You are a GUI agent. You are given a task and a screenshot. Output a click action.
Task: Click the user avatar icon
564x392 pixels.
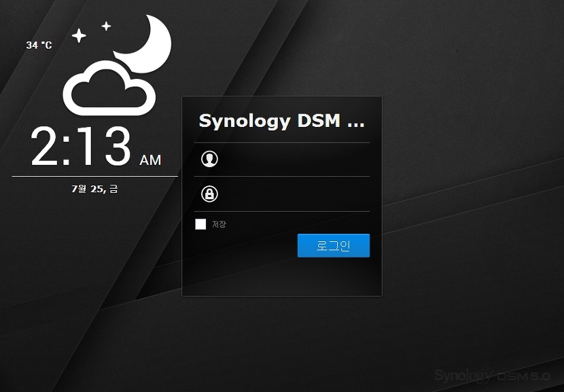coord(209,159)
